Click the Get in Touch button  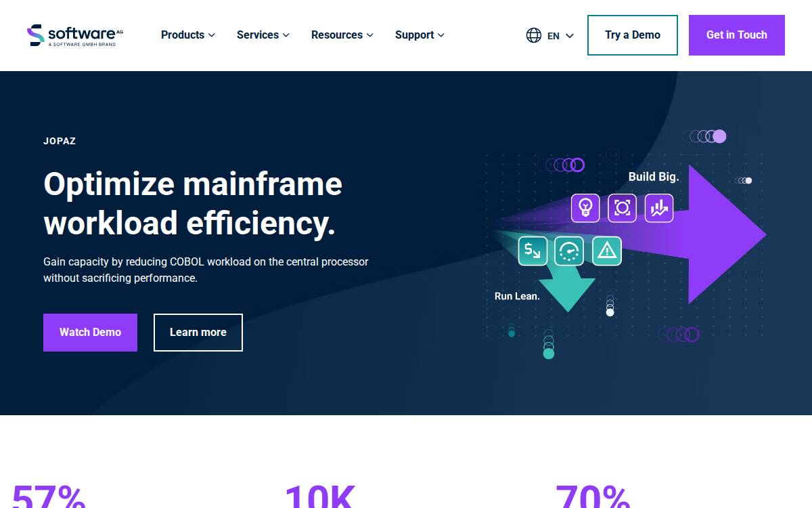[737, 35]
